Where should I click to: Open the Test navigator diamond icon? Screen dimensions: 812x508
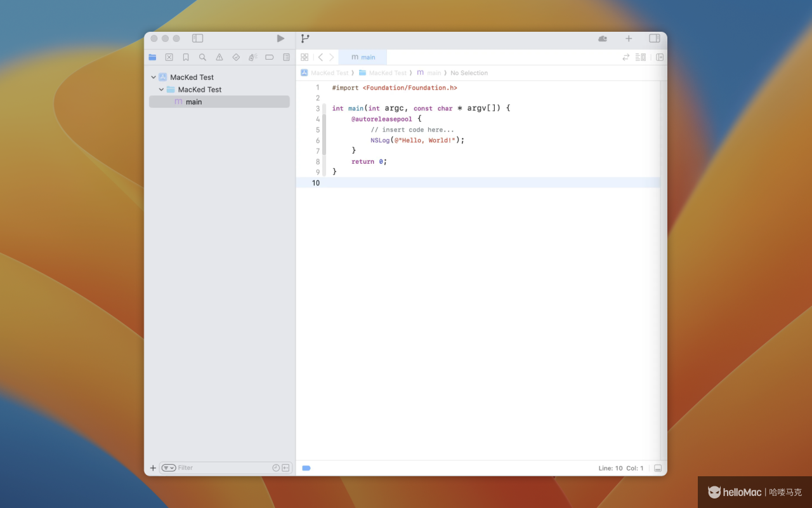pyautogui.click(x=236, y=57)
